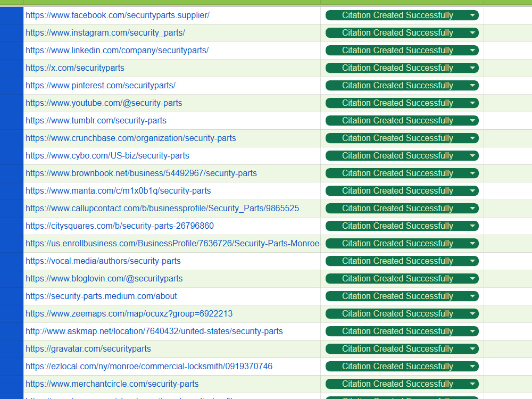Open the gravatar.com securityparts link
The width and height of the screenshot is (532, 399).
tap(88, 349)
